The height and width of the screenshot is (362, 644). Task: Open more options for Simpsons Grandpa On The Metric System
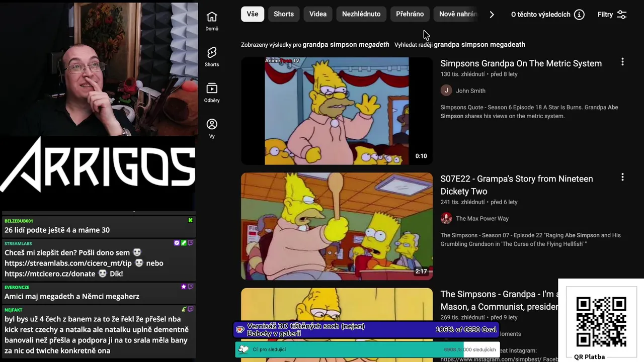click(622, 62)
